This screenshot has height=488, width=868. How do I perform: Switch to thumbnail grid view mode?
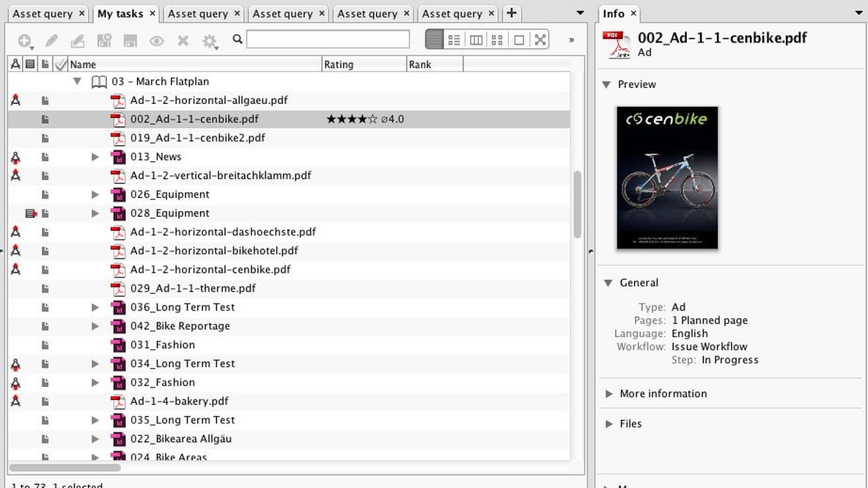point(497,40)
